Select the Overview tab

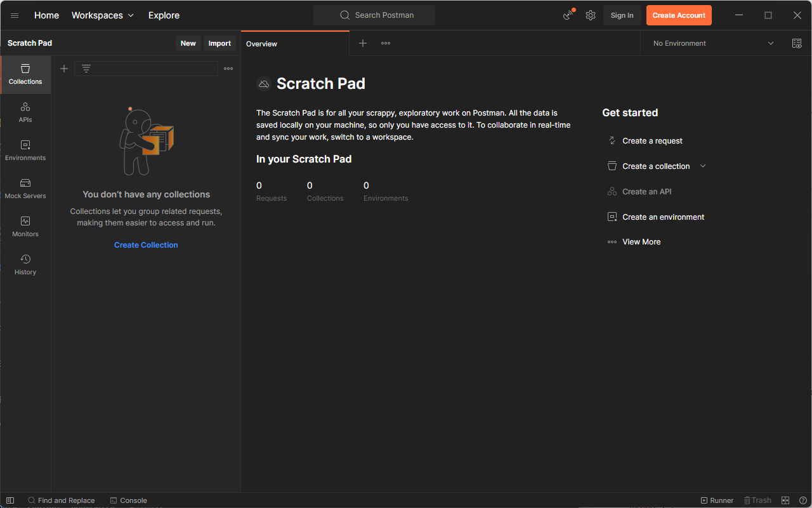pyautogui.click(x=295, y=43)
